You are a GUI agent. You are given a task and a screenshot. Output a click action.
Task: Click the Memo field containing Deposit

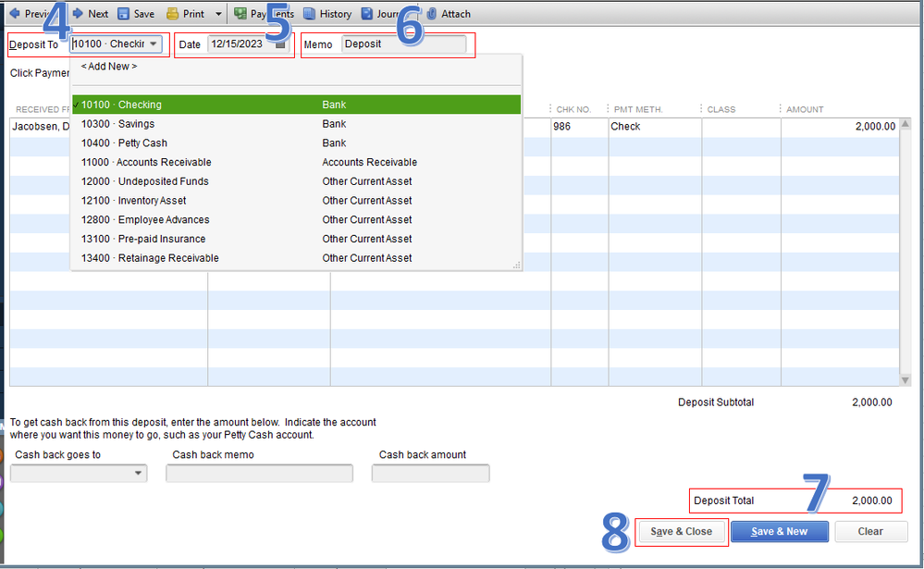403,43
